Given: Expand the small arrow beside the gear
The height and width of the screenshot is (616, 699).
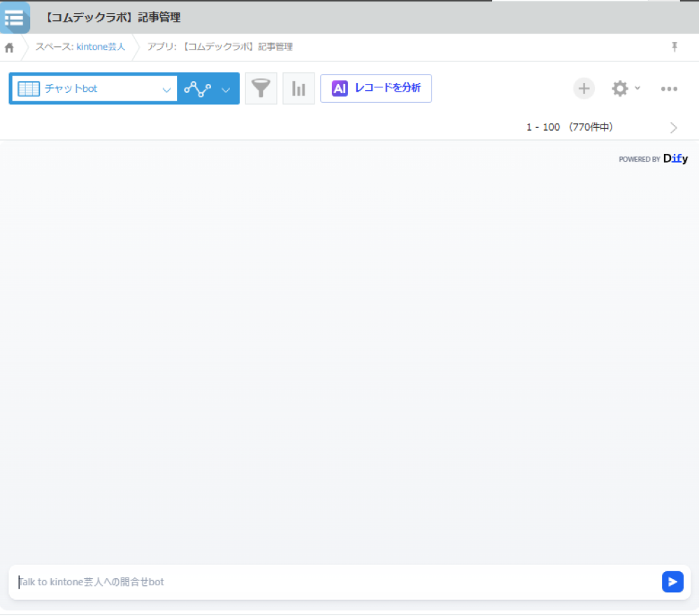Looking at the screenshot, I should click(637, 89).
